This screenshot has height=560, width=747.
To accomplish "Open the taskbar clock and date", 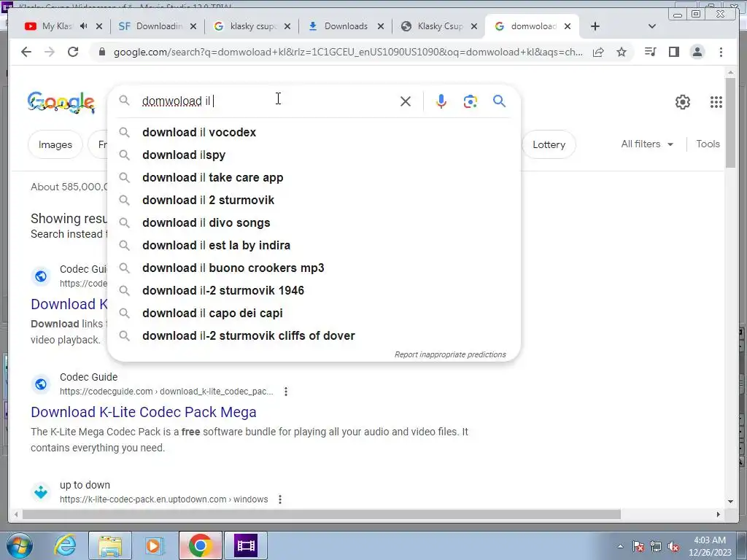I will click(x=710, y=546).
